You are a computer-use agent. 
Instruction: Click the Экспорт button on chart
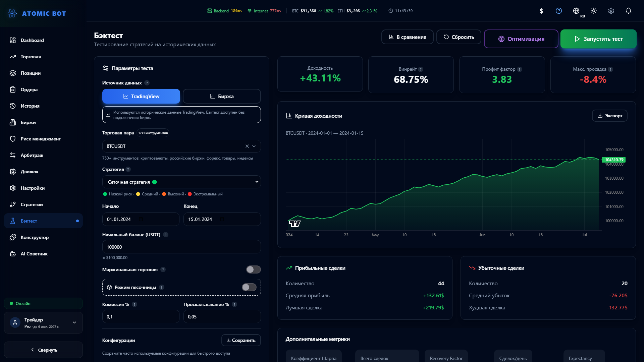(610, 116)
